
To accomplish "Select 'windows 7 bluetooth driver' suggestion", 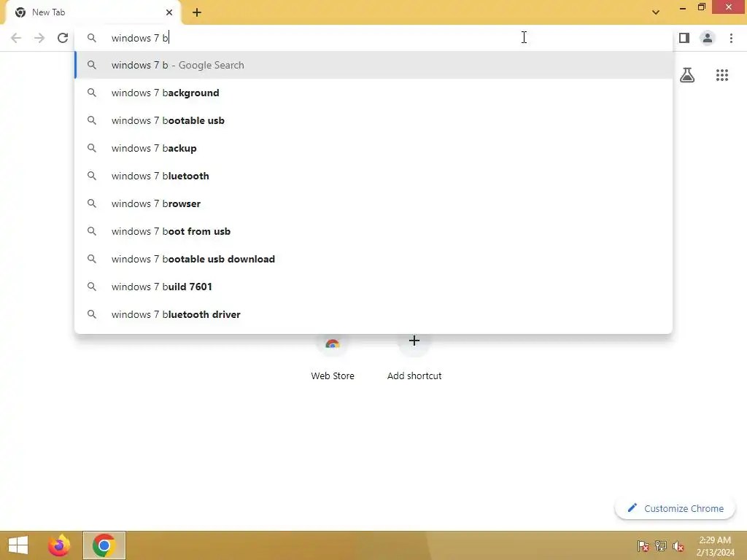I will click(x=373, y=314).
